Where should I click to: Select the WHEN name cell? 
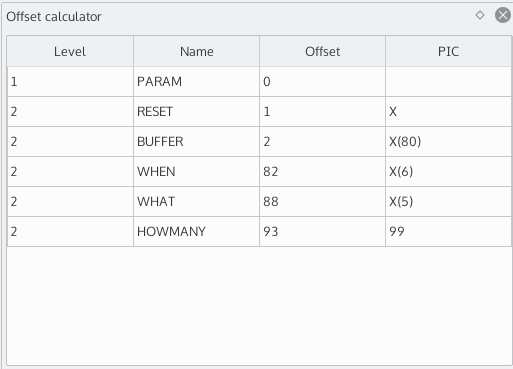point(196,172)
